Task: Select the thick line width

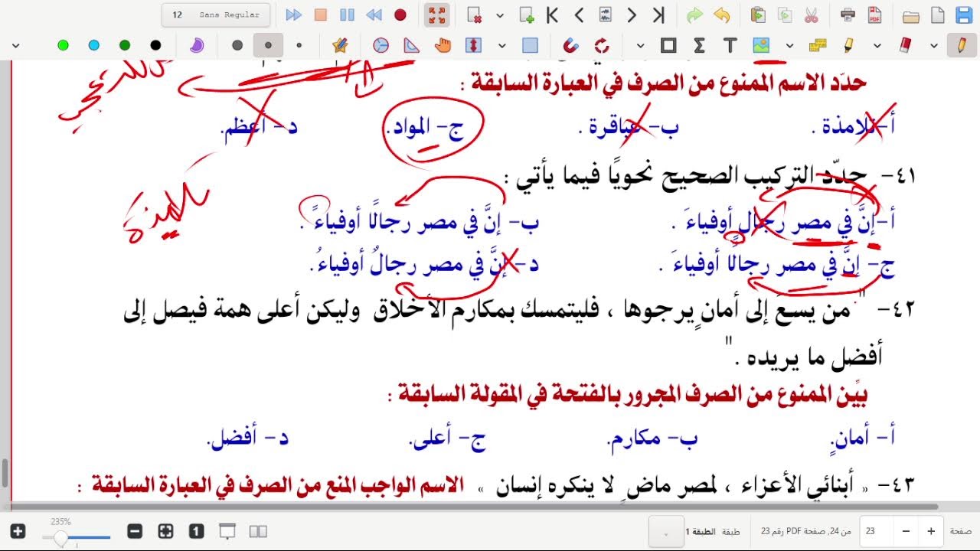Action: coord(237,46)
